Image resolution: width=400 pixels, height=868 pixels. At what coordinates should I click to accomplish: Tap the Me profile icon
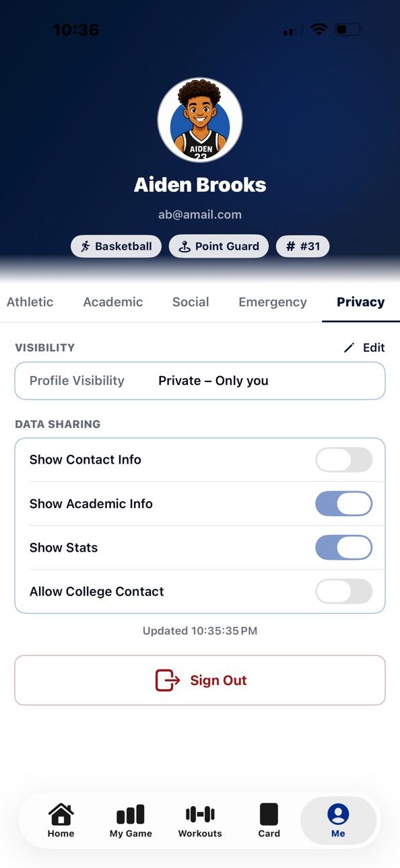338,814
